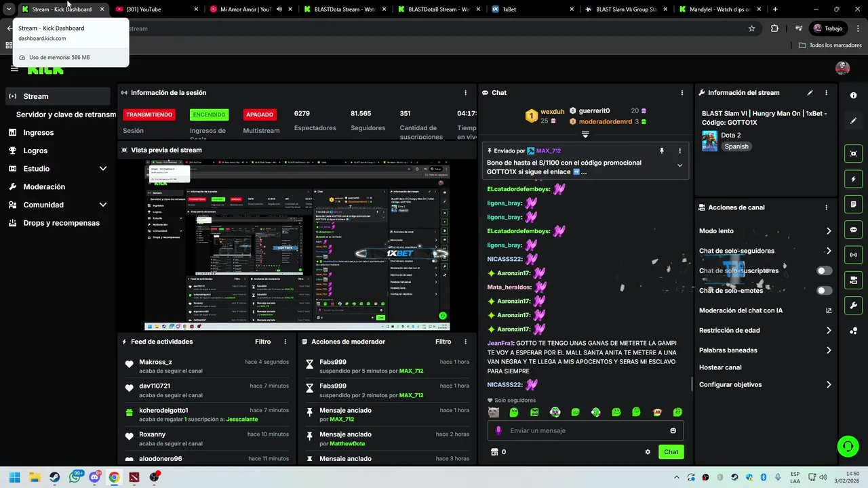Click the info icon in right sidebar
The width and height of the screenshot is (868, 488).
tap(853, 96)
